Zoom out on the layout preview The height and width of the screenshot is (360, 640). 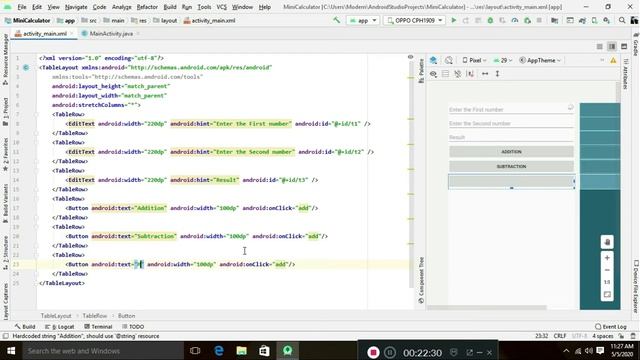[x=607, y=270]
